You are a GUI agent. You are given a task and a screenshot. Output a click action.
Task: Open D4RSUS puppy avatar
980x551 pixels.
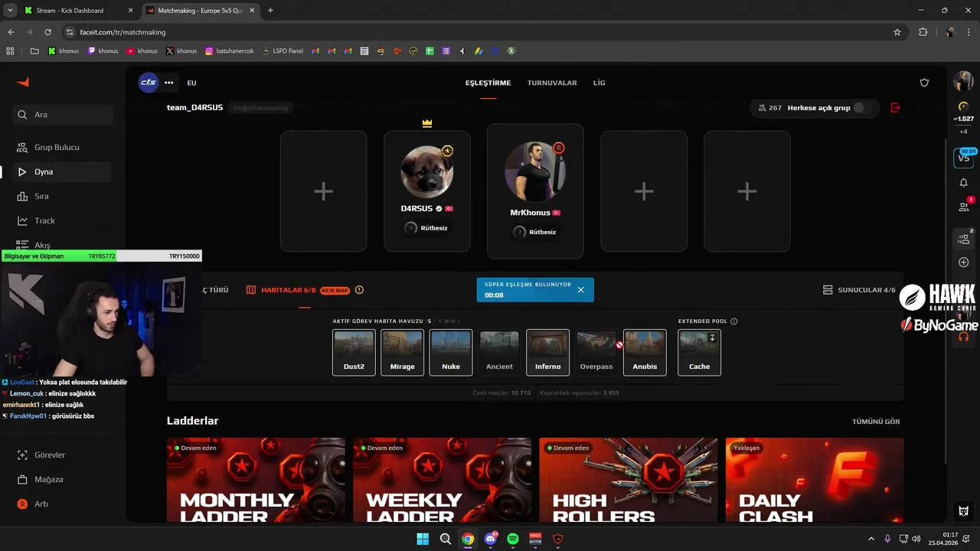point(427,171)
